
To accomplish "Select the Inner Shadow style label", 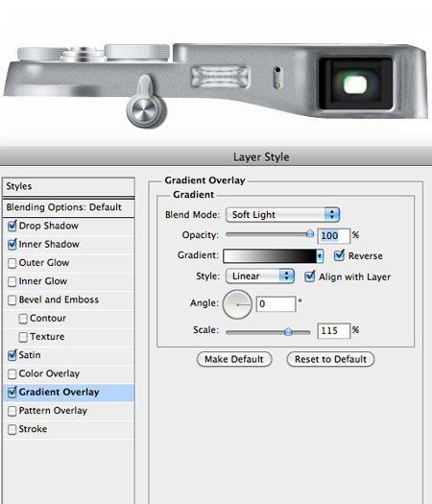I will (x=49, y=244).
